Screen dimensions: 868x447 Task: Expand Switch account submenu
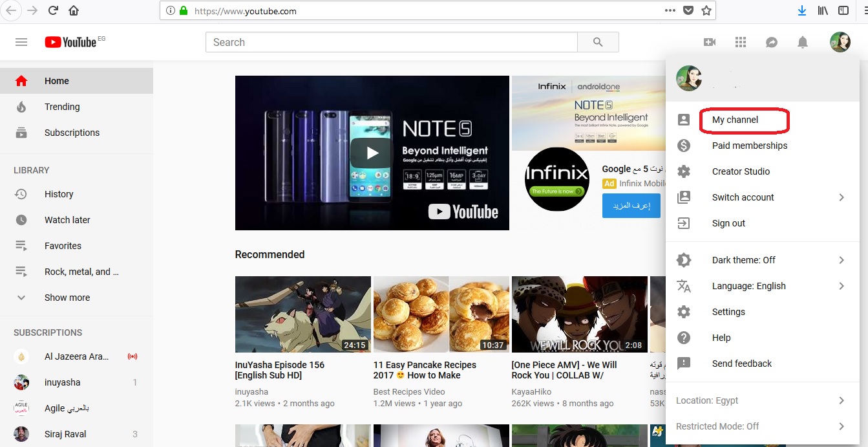click(743, 197)
